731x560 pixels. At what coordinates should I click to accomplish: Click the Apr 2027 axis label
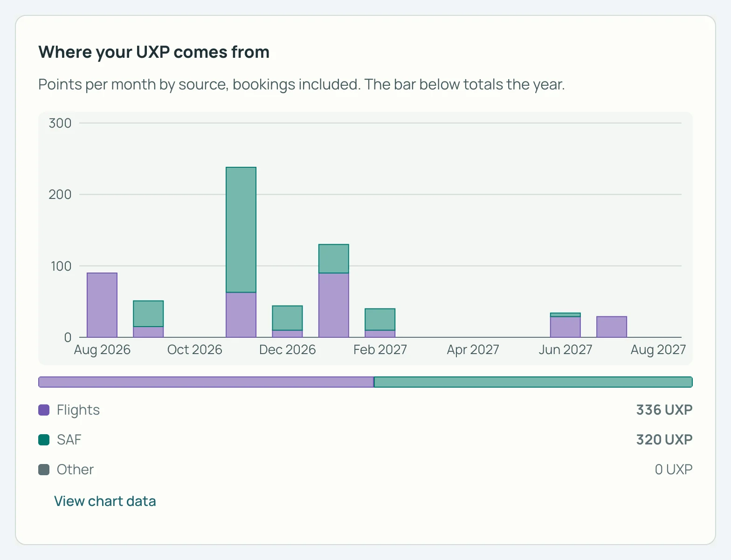[473, 350]
